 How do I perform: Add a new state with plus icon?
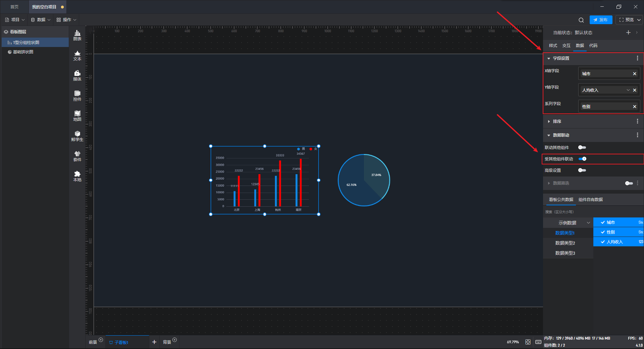pyautogui.click(x=628, y=33)
